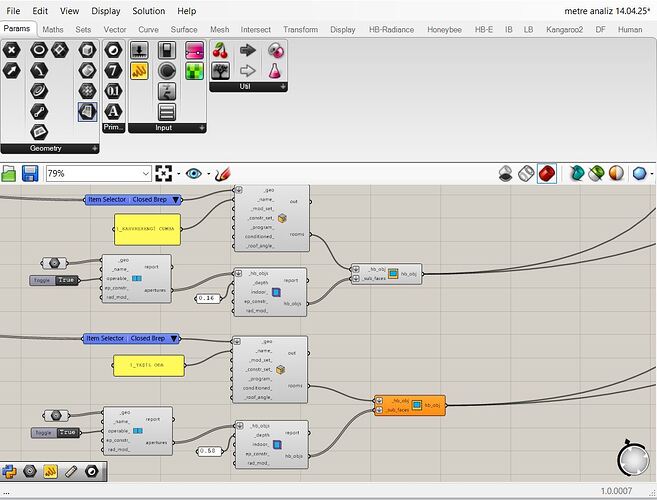657x500 pixels.
Task: Select the Number parameter icon showing 0.1
Action: pos(113,91)
